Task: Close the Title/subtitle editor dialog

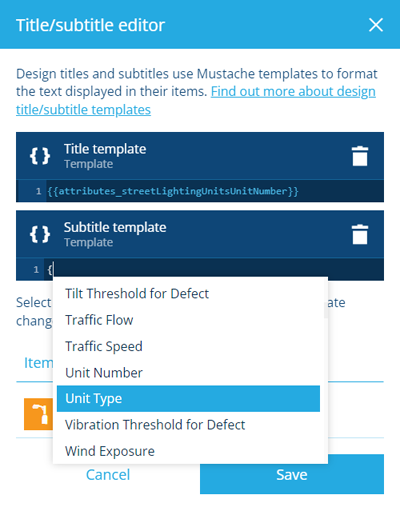Action: [376, 25]
